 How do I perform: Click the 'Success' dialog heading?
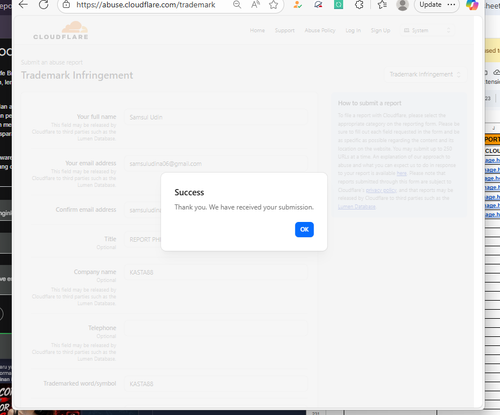pos(189,192)
